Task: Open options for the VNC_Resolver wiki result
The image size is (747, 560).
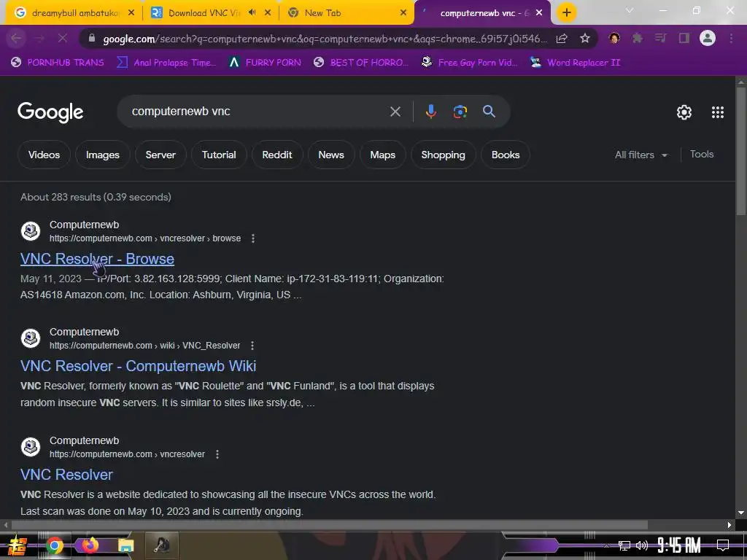Action: (x=252, y=345)
